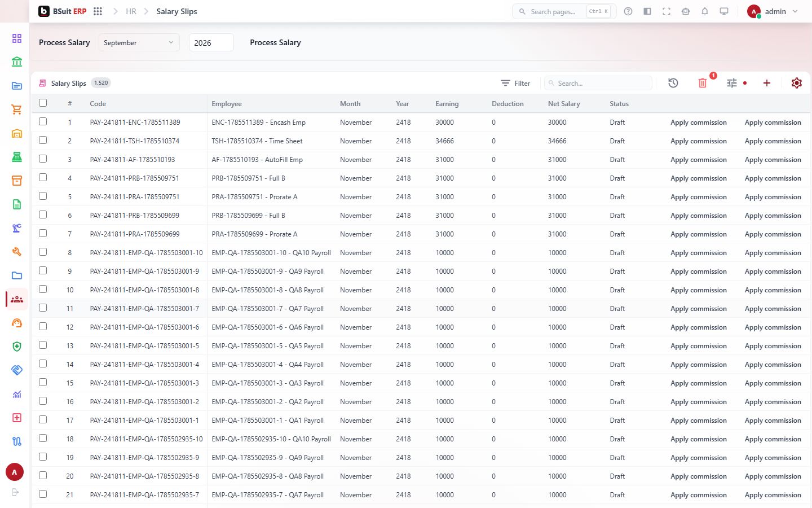Go to HR breadcrumb item

(x=131, y=11)
